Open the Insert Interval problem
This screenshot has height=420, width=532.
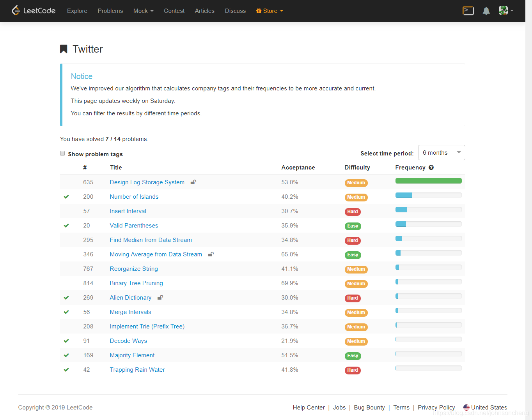pyautogui.click(x=128, y=211)
